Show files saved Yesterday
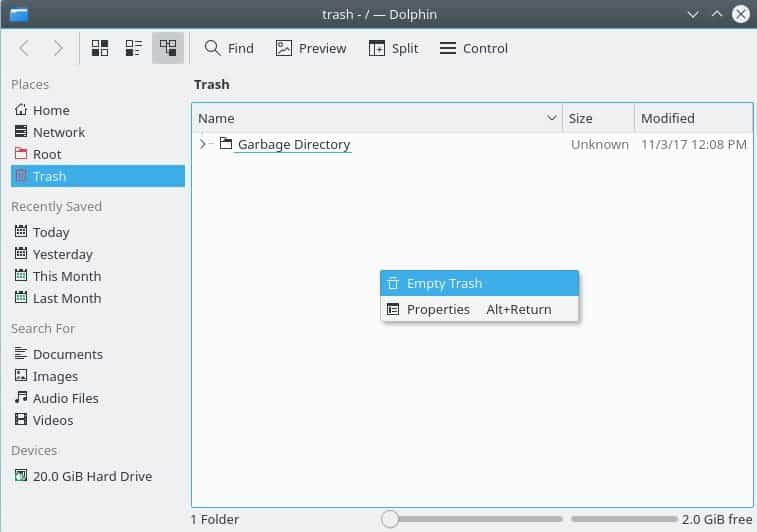This screenshot has width=757, height=532. 98,254
